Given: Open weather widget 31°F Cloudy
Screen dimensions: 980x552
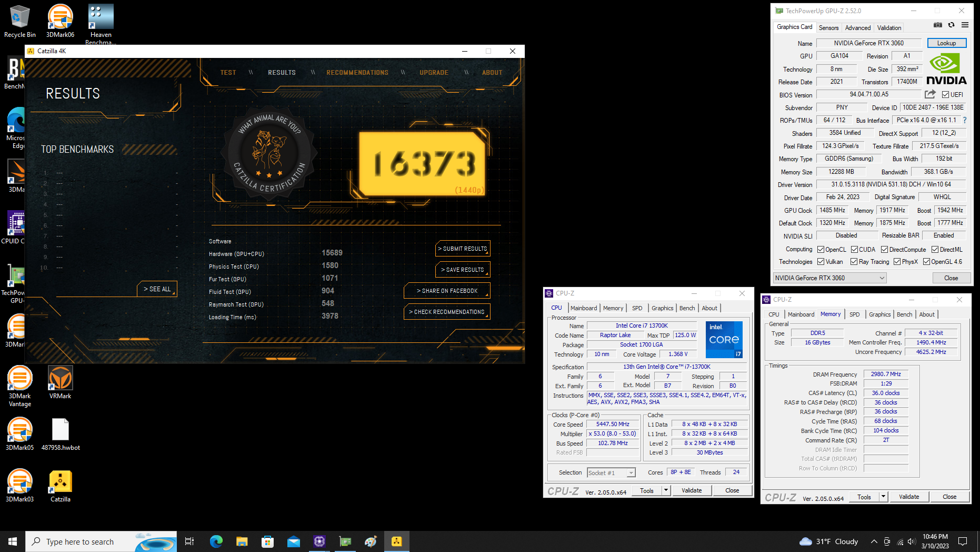Looking at the screenshot, I should [828, 541].
